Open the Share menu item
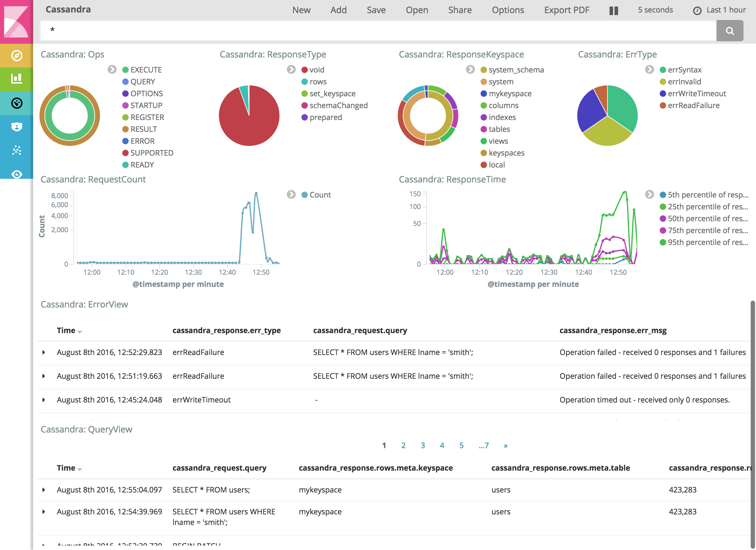 pyautogui.click(x=460, y=10)
